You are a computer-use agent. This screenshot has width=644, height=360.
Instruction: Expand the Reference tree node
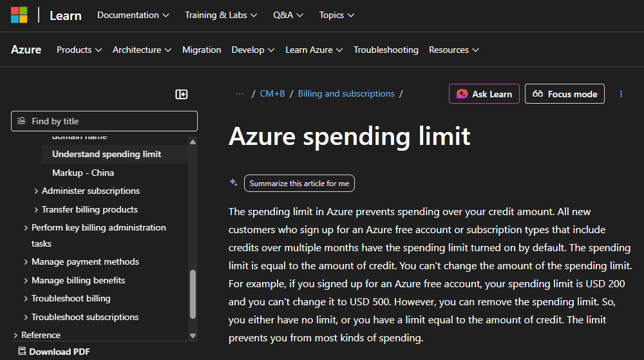[37, 335]
